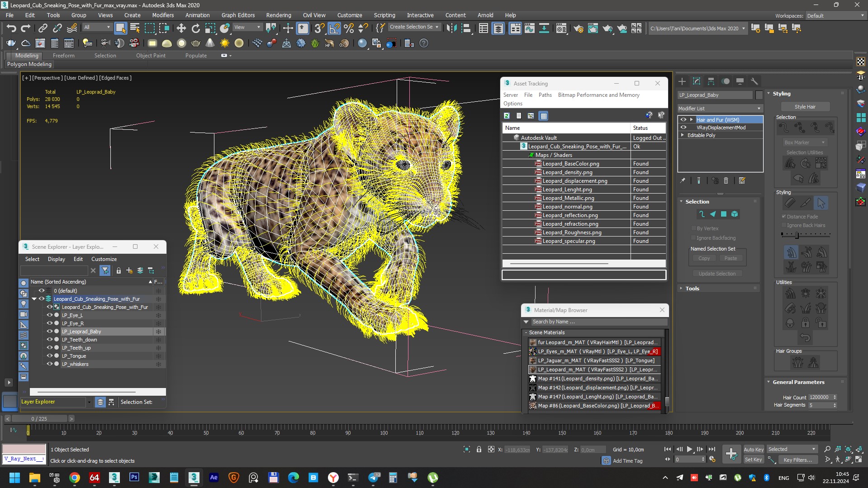Toggle visibility eye of VRayDisplacementMod
868x488 pixels.
(683, 128)
